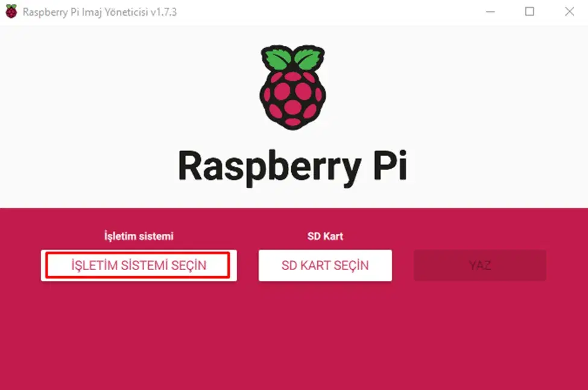Open the İŞLETİM SİSTEMİ SEÇİN chooser
Viewport: 588px width, 390px height.
tap(139, 265)
